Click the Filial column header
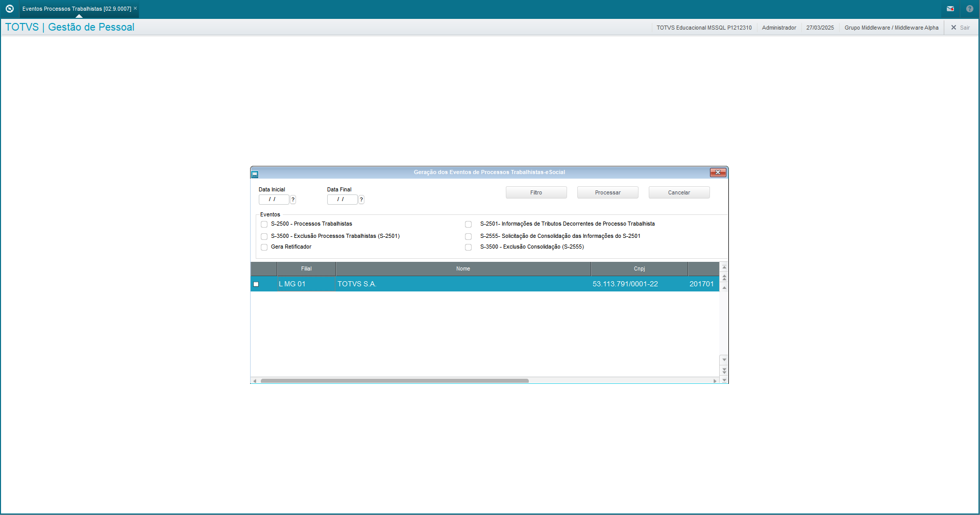This screenshot has height=515, width=980. pos(306,269)
